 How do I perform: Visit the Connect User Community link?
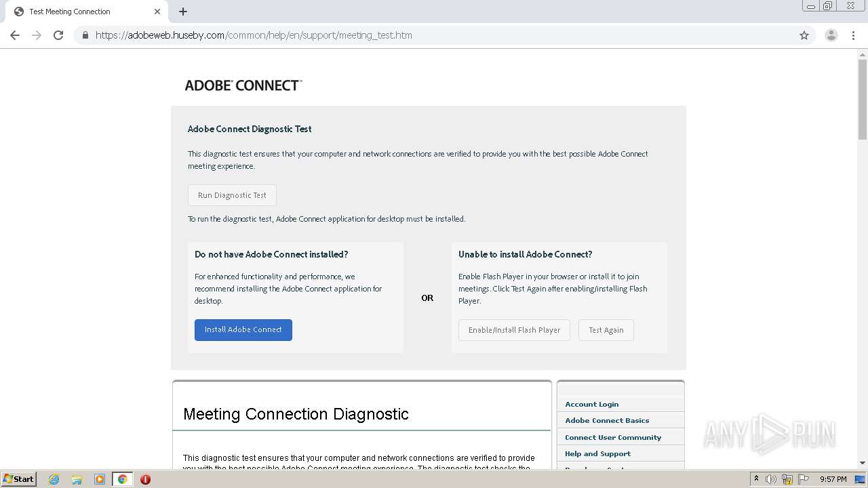click(x=613, y=437)
